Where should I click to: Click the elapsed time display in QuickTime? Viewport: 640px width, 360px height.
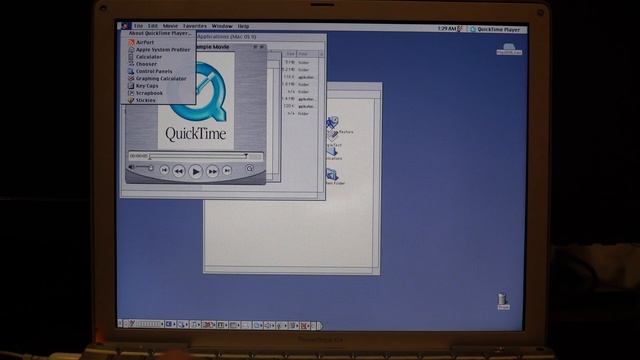tap(138, 156)
